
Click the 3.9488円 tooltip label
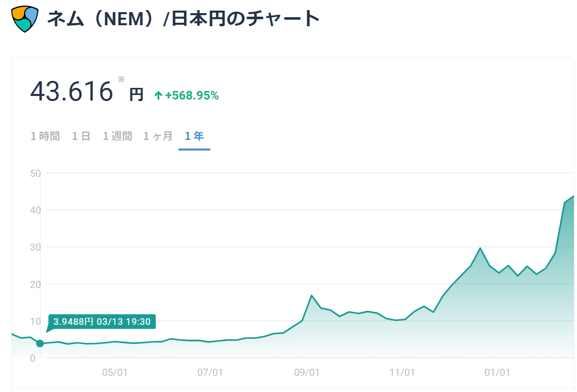coord(101,321)
